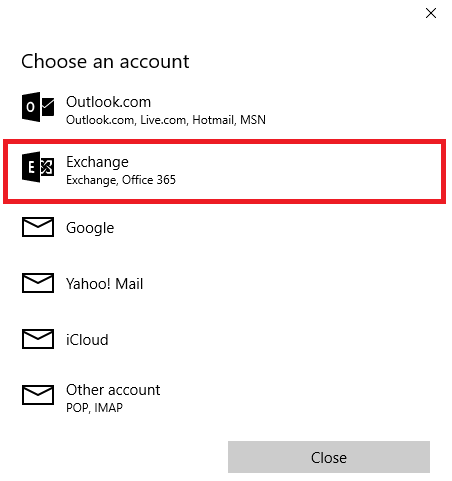Click the Yahoo! Mail envelope icon
Image resolution: width=452 pixels, height=481 pixels.
[x=38, y=283]
